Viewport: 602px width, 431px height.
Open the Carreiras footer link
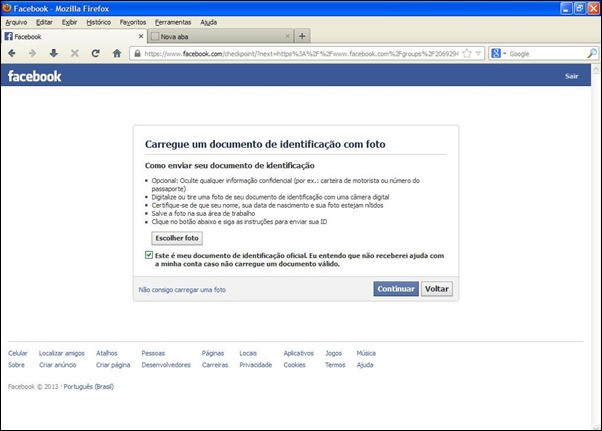pyautogui.click(x=215, y=365)
